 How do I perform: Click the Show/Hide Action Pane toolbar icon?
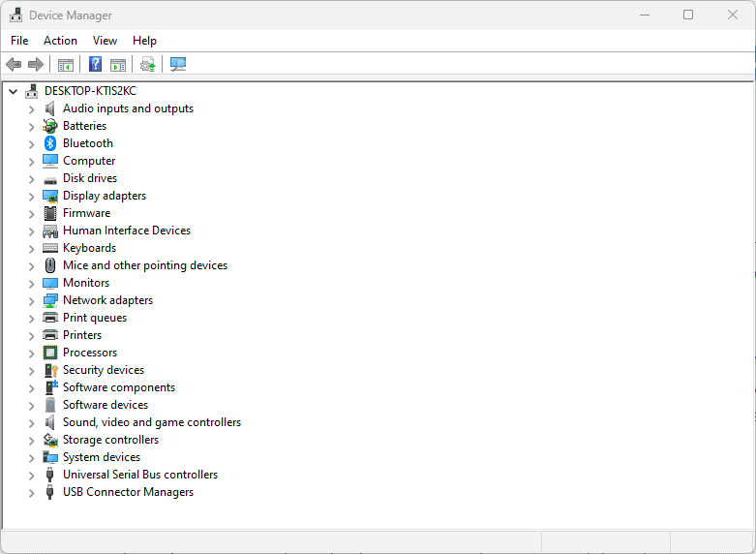point(118,64)
